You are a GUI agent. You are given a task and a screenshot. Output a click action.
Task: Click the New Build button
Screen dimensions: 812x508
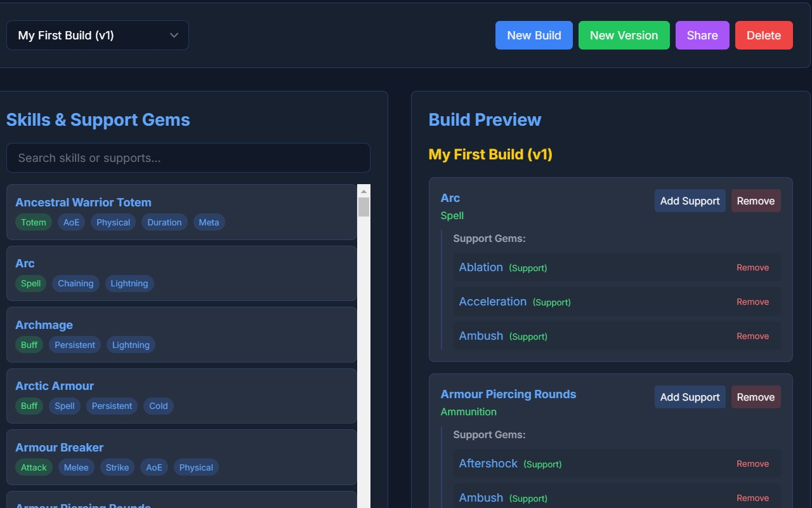coord(534,36)
